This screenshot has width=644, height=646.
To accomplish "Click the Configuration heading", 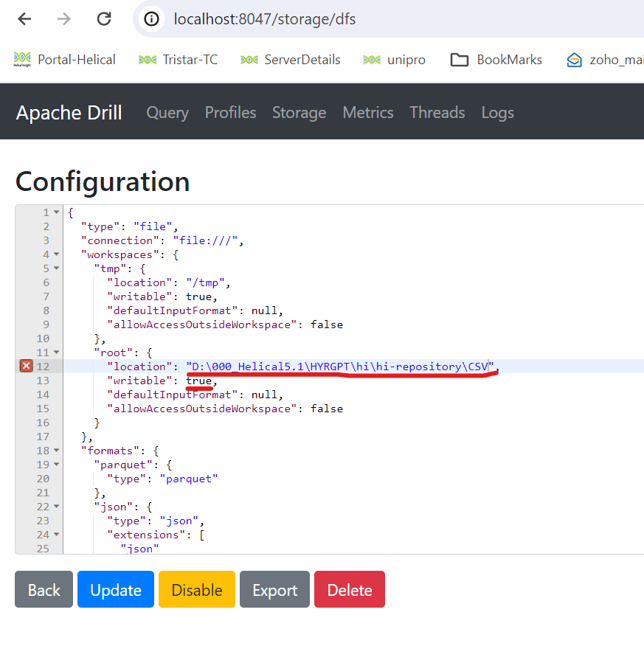I will [x=103, y=181].
